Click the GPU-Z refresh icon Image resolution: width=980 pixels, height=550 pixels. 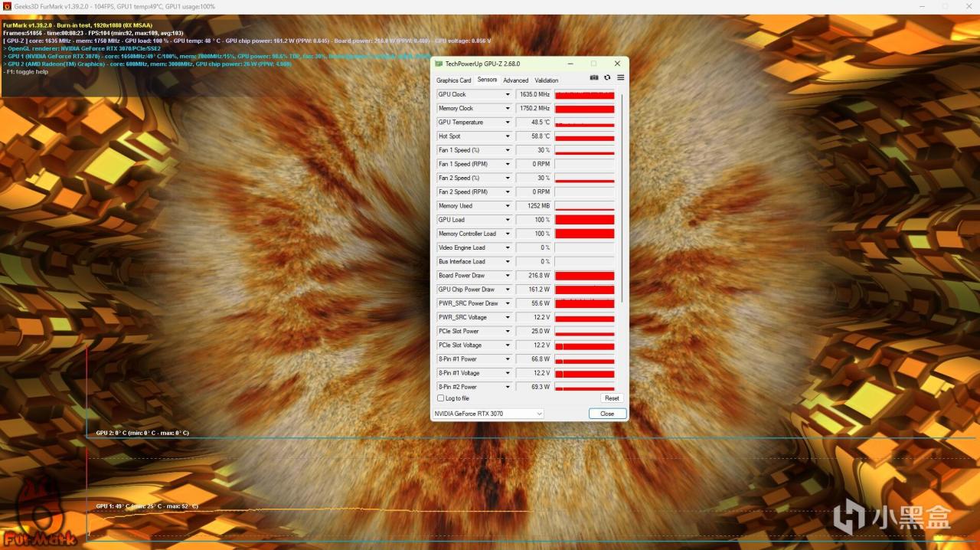coord(607,77)
